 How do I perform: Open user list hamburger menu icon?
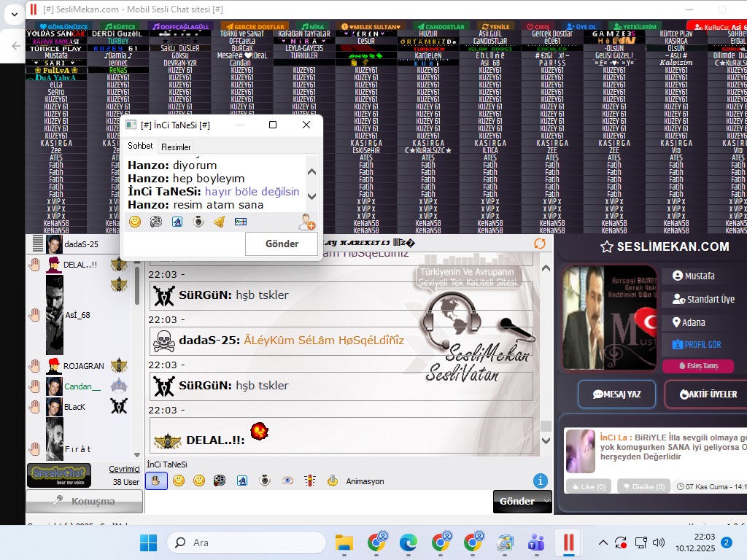click(38, 244)
